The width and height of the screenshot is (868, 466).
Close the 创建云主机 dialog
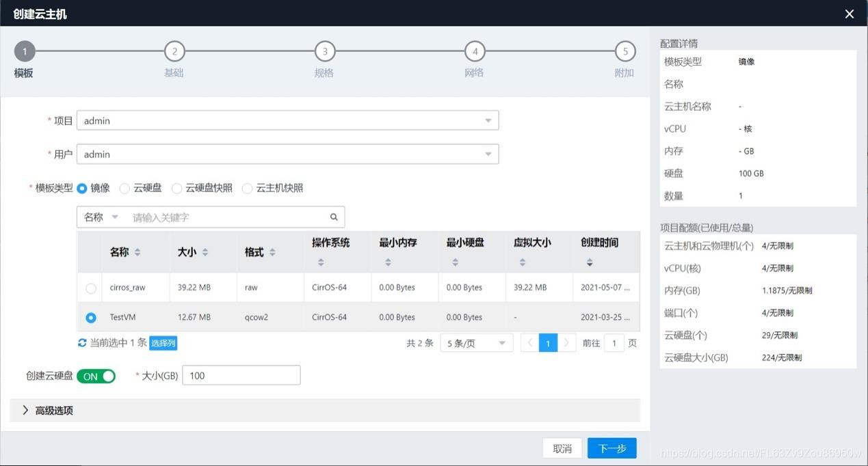(850, 14)
